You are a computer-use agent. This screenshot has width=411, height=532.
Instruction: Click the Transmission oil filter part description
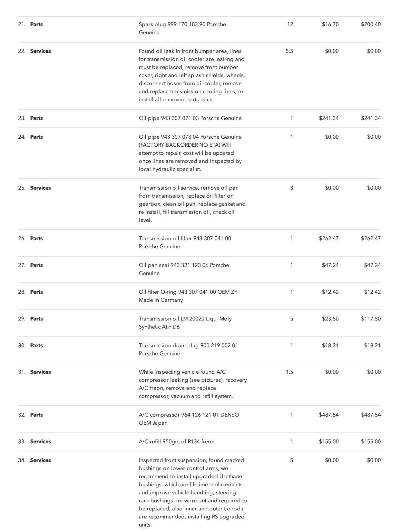click(x=185, y=242)
